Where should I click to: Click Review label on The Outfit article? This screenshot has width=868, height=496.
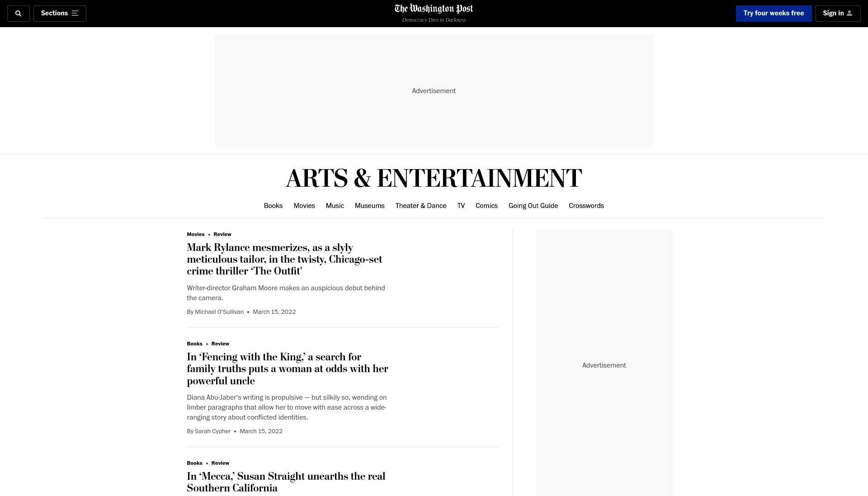click(222, 234)
